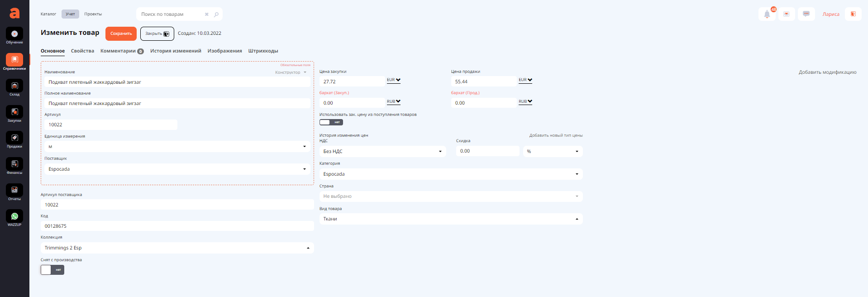This screenshot has width=868, height=297.
Task: Enable use purchase price from receipts toggle
Action: (331, 122)
